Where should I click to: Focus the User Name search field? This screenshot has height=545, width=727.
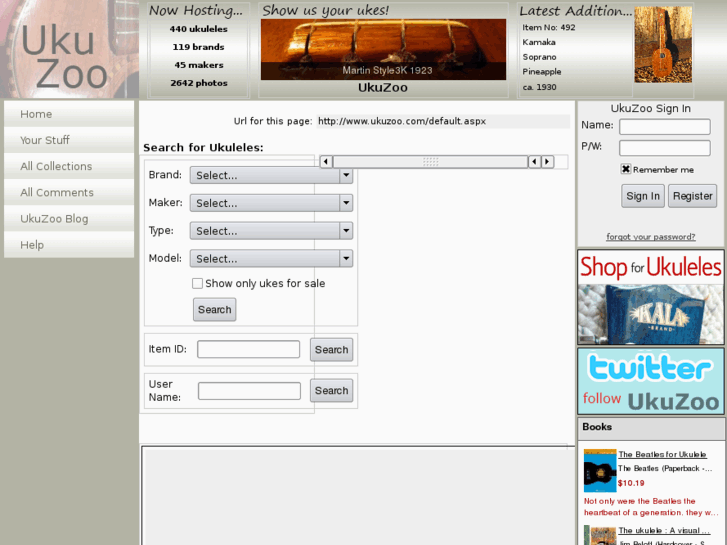(x=249, y=391)
